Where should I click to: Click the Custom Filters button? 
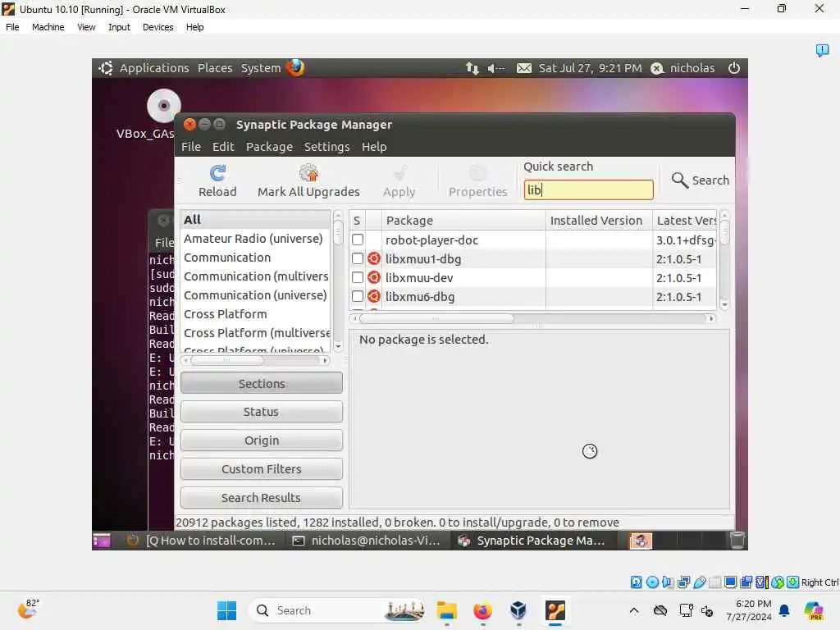point(262,468)
